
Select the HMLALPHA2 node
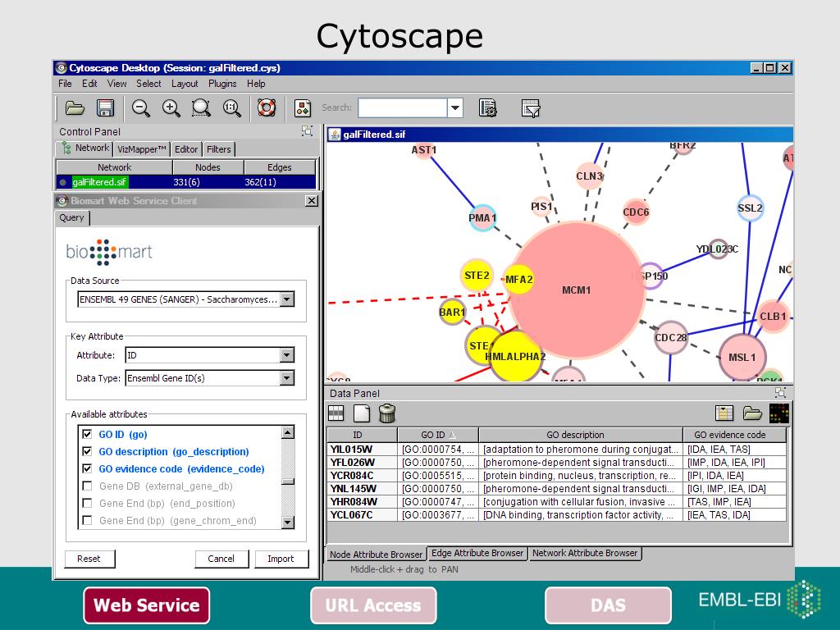coord(515,356)
